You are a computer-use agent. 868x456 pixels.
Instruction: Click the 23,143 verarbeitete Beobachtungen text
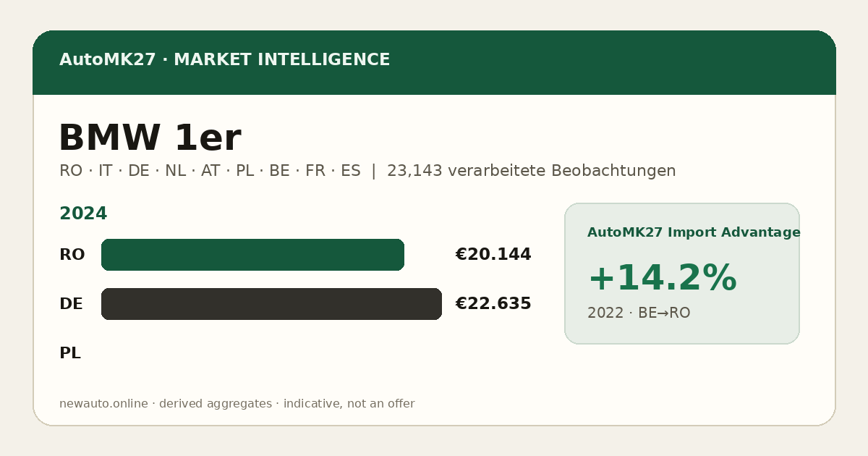point(531,171)
